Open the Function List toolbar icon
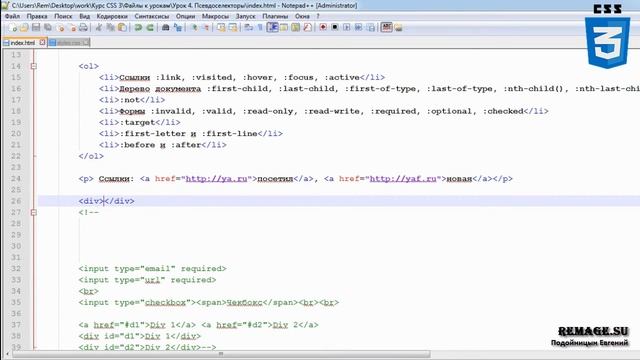 [307, 27]
